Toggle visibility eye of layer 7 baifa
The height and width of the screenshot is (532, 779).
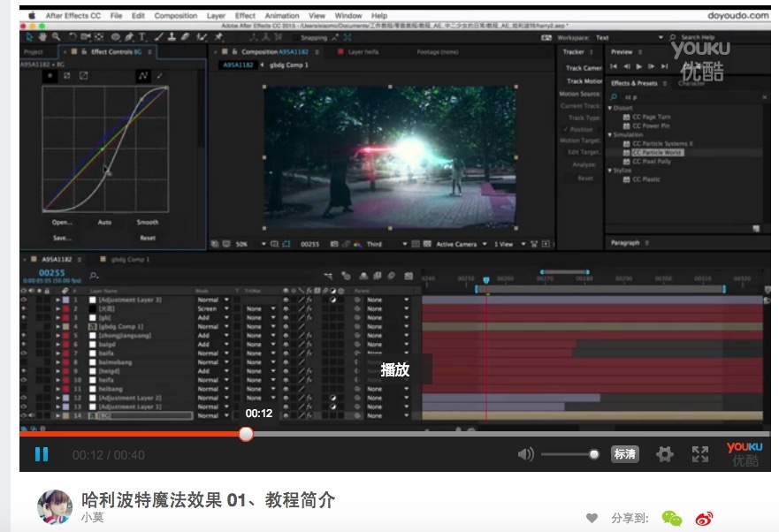click(x=24, y=353)
